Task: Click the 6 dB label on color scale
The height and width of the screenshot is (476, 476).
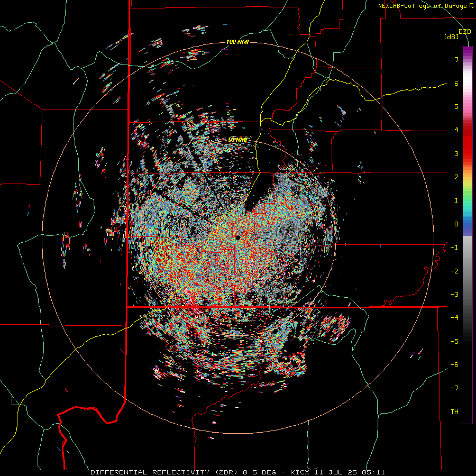Action: pyautogui.click(x=456, y=83)
